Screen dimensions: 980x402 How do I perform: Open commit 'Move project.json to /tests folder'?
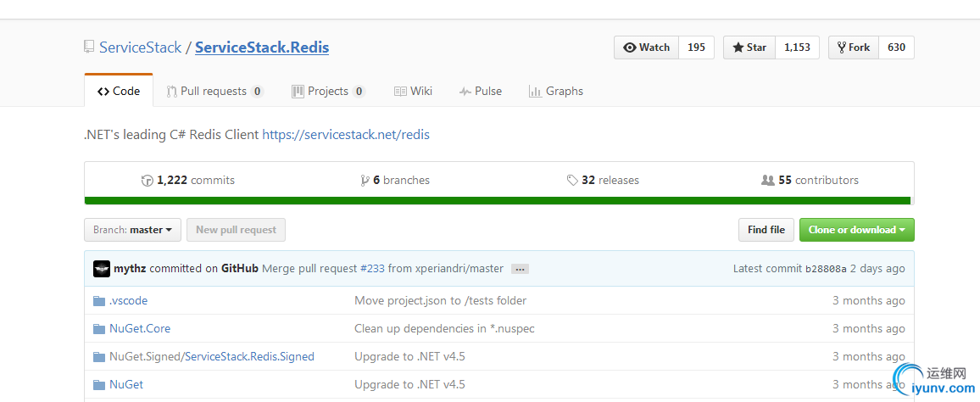point(441,301)
